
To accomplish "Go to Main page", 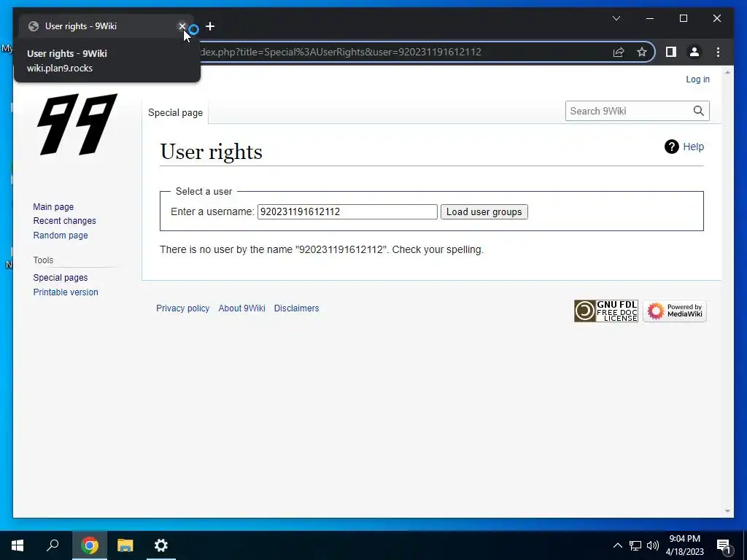I will [x=53, y=206].
